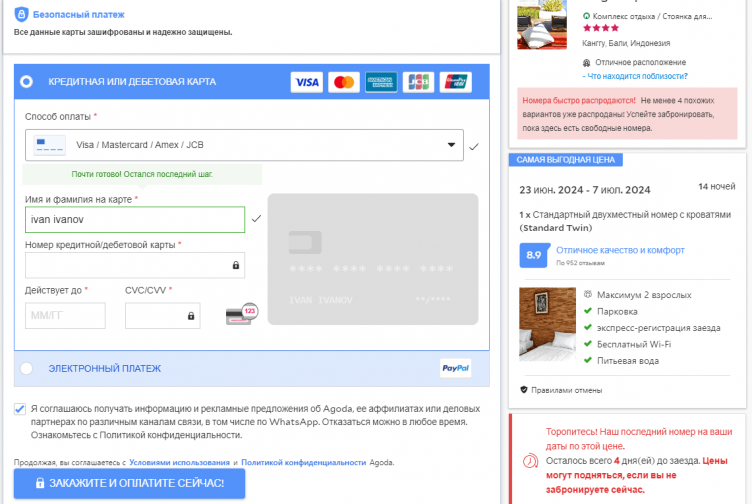The height and width of the screenshot is (504, 752).
Task: Click the Почти готово message
Action: coord(142,174)
